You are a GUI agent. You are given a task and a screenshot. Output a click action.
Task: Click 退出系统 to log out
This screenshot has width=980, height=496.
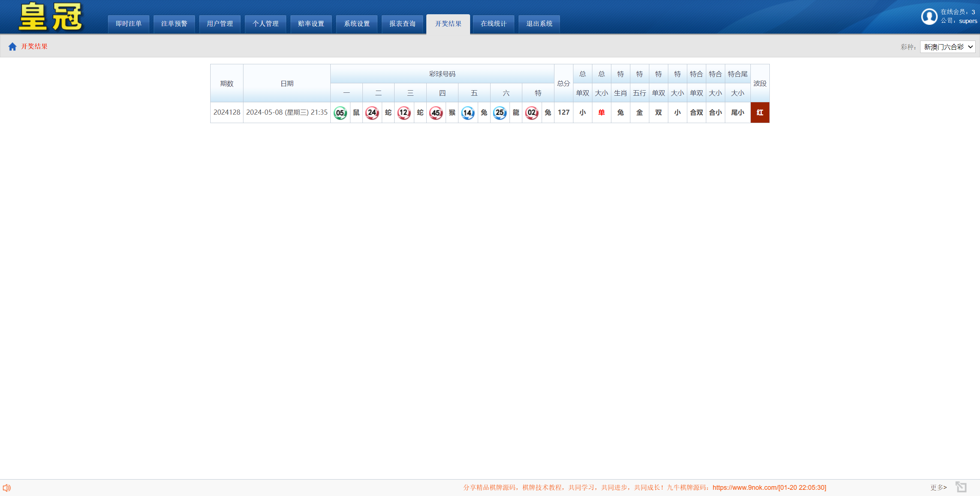point(539,24)
